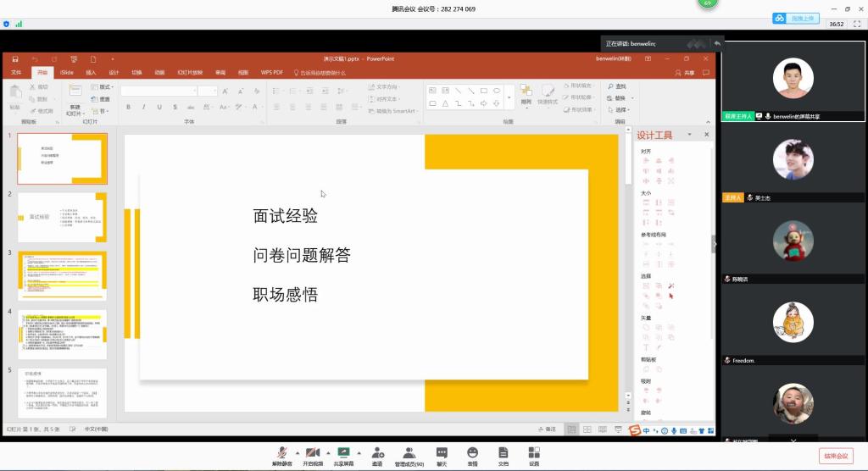Click the 拖拽上传 upload button
Image resolution: width=868 pixels, height=471 pixels.
pos(795,18)
